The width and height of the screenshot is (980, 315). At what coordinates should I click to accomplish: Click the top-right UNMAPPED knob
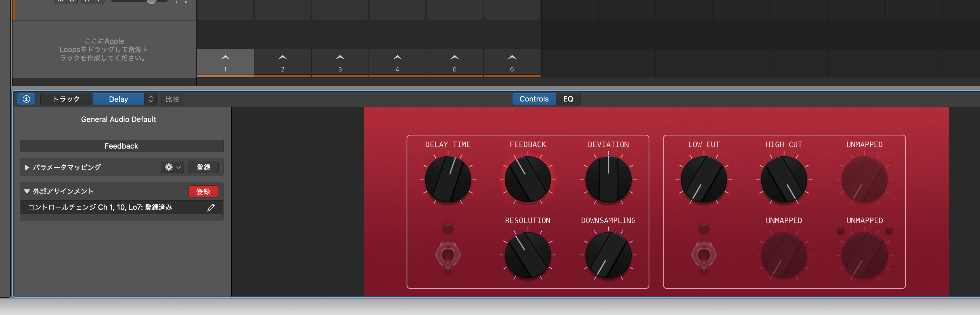(x=864, y=179)
